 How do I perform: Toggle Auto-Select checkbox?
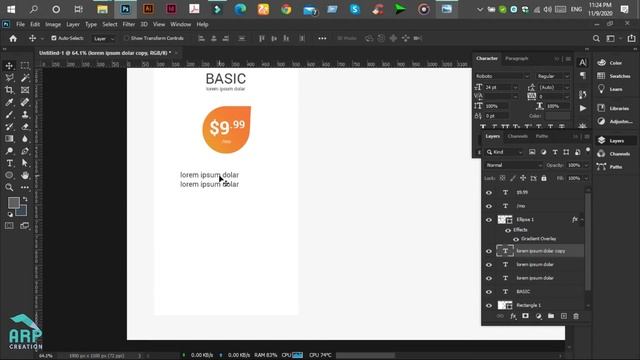click(x=53, y=38)
